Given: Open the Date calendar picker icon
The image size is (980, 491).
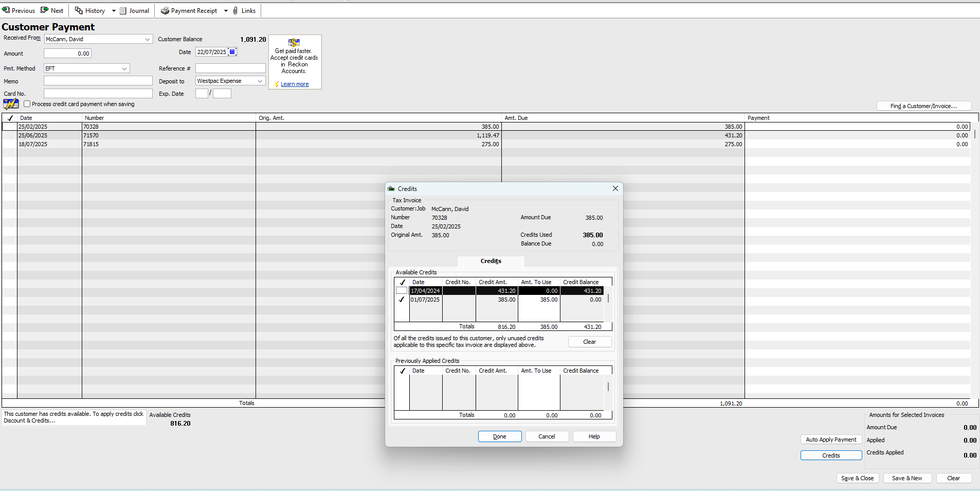Looking at the screenshot, I should click(232, 52).
